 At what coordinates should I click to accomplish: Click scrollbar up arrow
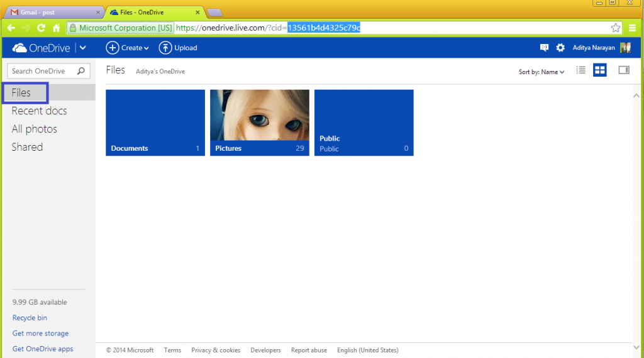click(x=636, y=95)
